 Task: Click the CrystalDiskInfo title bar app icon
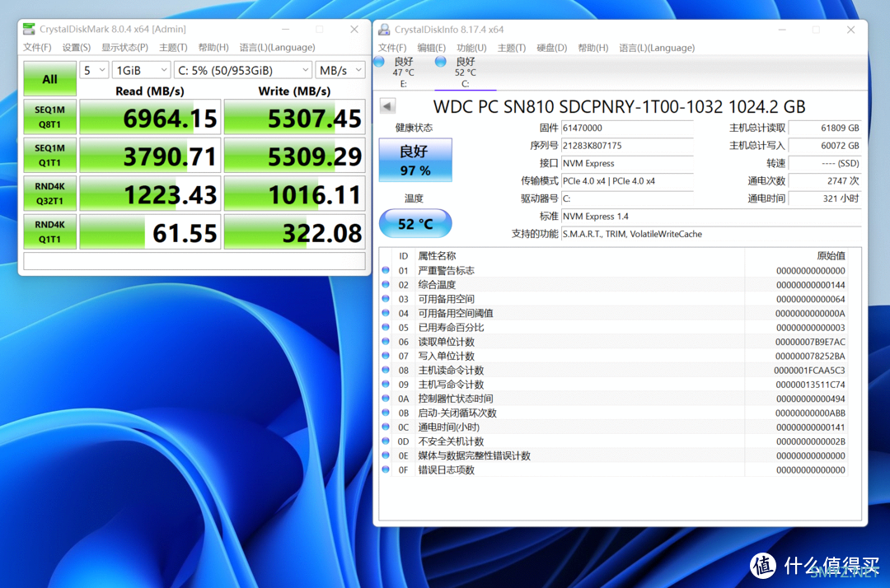(x=384, y=30)
